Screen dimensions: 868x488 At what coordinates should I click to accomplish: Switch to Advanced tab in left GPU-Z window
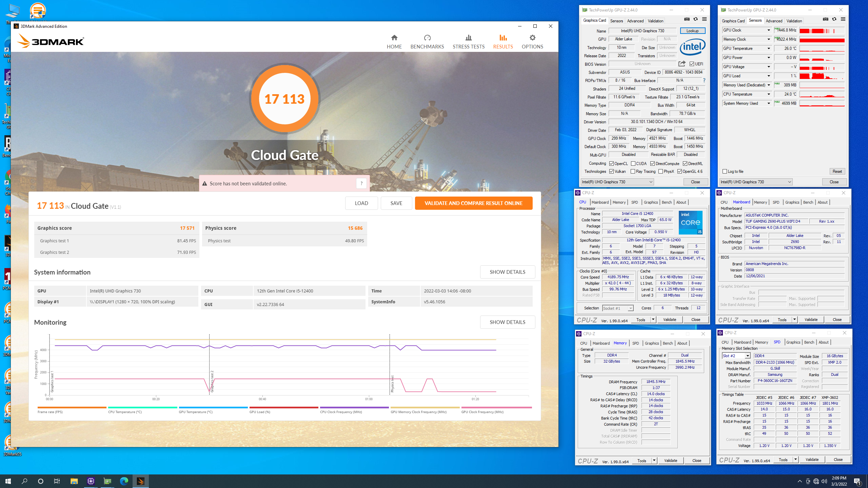pos(635,21)
